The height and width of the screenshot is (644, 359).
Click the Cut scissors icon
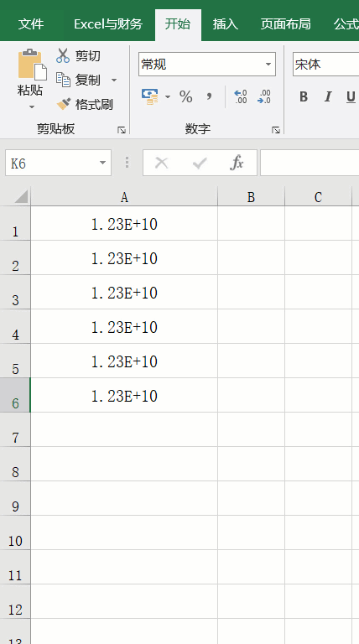tap(63, 55)
